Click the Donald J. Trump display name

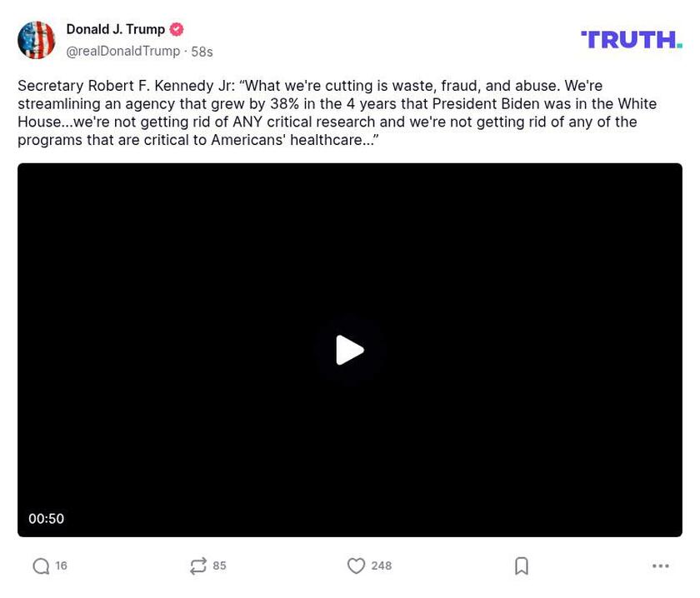[116, 28]
